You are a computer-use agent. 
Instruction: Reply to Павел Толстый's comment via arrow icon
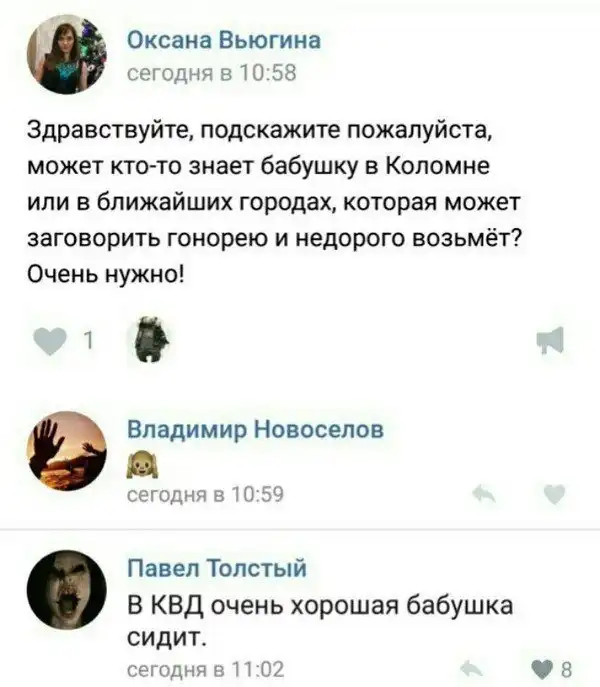point(472,669)
